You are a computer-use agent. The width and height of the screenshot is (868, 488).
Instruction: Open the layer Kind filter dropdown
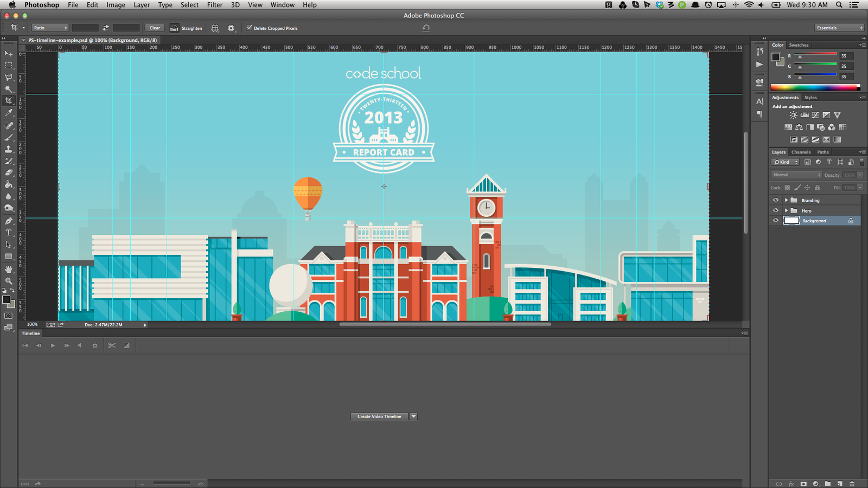tap(786, 162)
